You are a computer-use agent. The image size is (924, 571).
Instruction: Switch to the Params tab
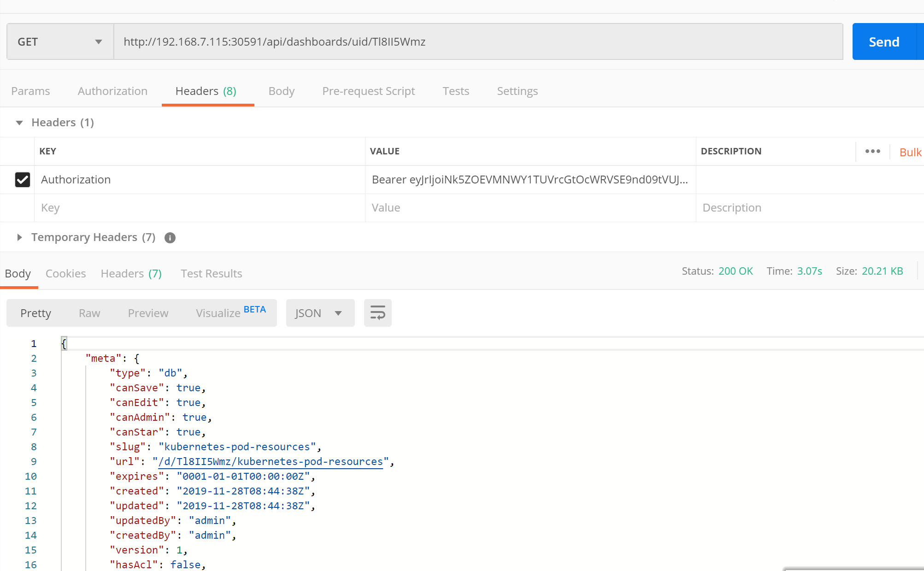[30, 91]
